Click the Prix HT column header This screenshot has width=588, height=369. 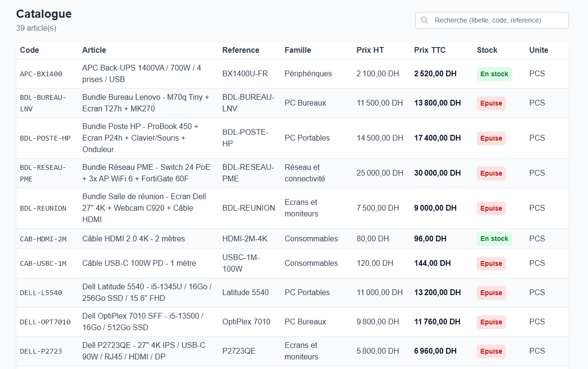click(370, 50)
